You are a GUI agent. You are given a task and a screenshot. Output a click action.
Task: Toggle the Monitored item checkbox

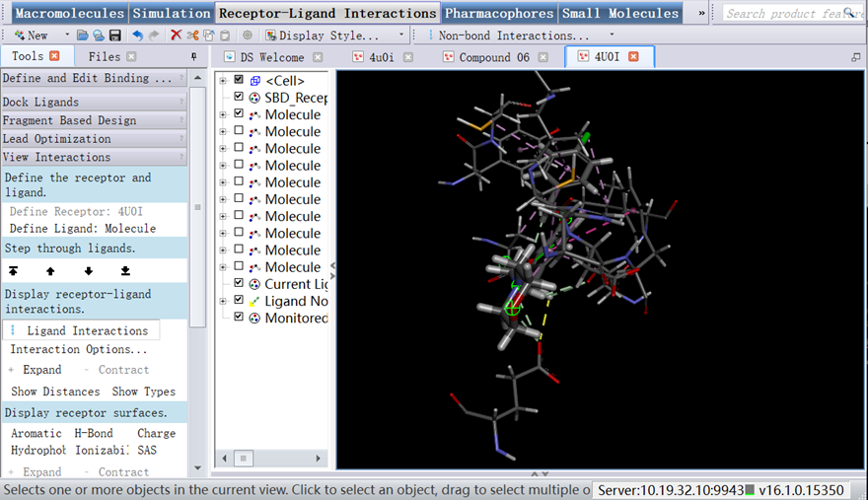pyautogui.click(x=239, y=318)
